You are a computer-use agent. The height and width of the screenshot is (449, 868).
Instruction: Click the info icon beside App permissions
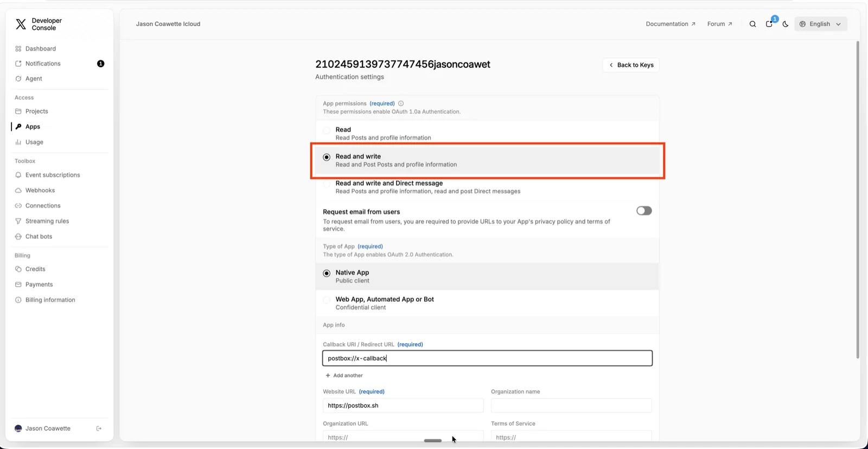pos(401,103)
